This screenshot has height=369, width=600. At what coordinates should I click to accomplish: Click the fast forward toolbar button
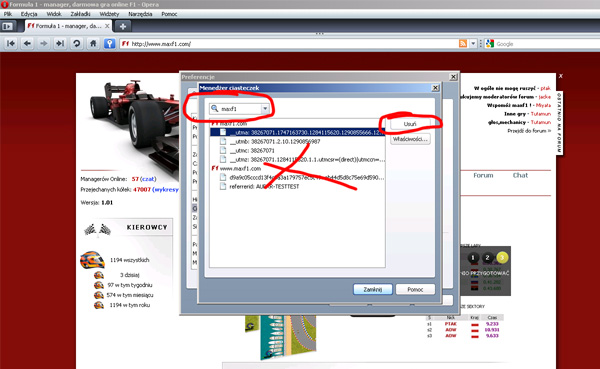(x=60, y=44)
